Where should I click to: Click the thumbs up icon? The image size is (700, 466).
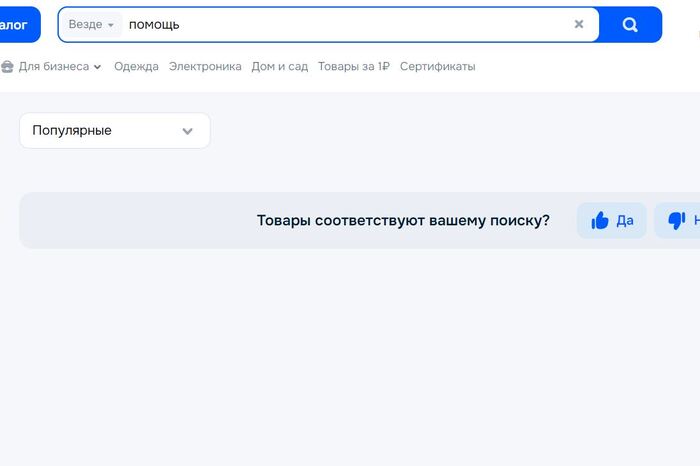(x=600, y=221)
